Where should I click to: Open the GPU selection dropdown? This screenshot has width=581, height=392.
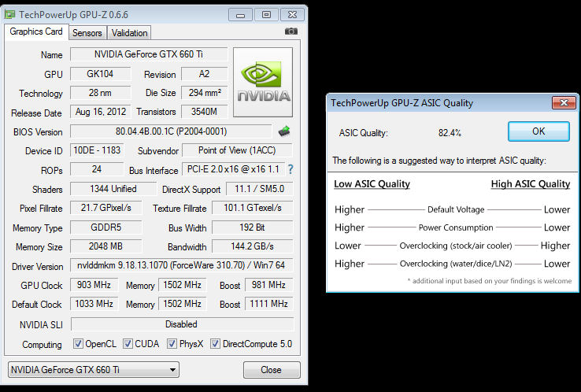(x=94, y=370)
